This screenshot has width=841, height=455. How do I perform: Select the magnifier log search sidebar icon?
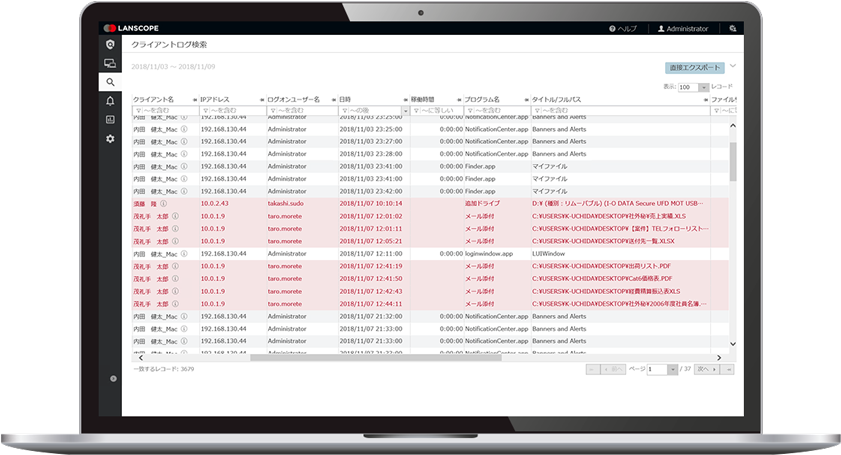[110, 82]
